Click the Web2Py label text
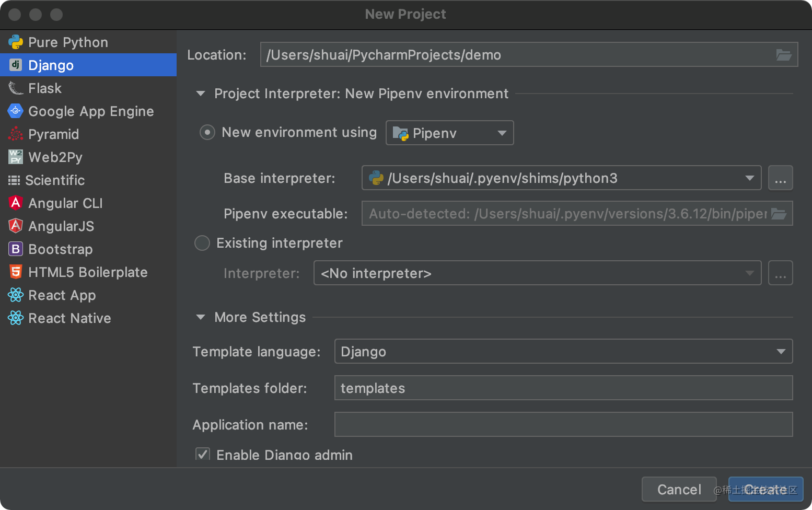The image size is (812, 510). click(55, 157)
